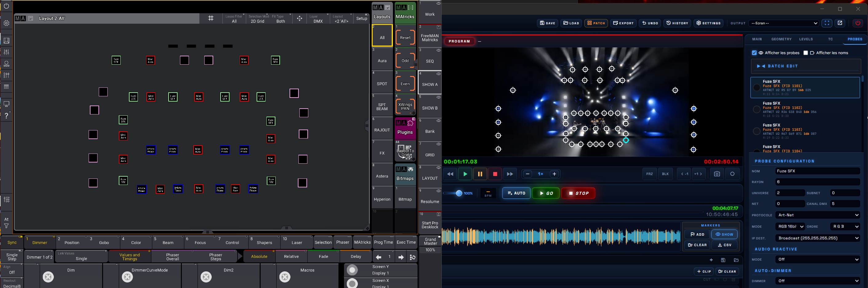This screenshot has height=288, width=868.
Task: Select Fuze SFX FID 1102 radio circle
Action: [x=757, y=110]
